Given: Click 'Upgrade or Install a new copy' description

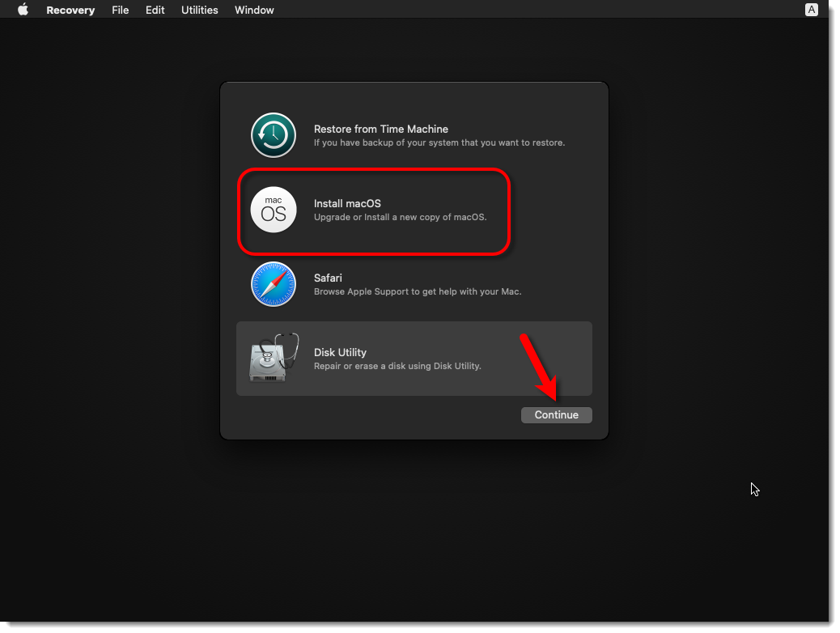Looking at the screenshot, I should point(401,217).
